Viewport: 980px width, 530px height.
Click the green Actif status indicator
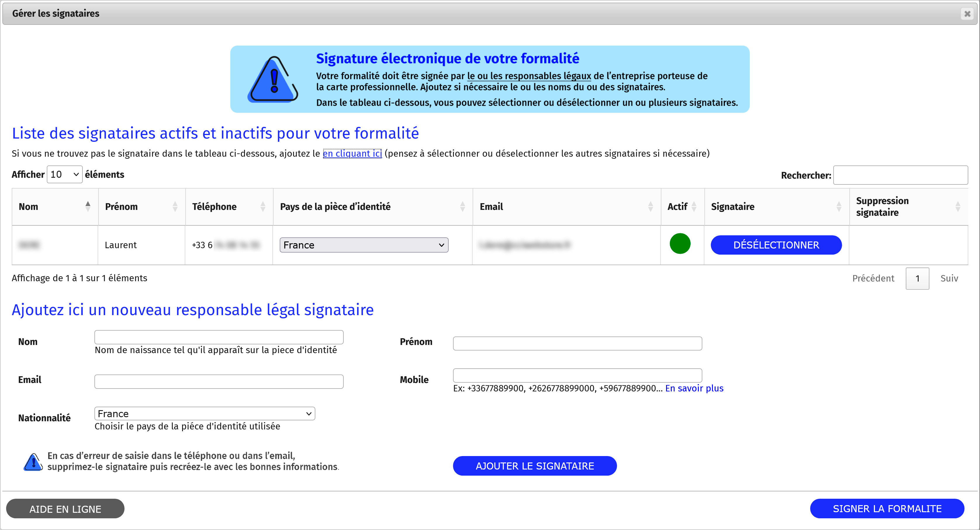tap(680, 244)
